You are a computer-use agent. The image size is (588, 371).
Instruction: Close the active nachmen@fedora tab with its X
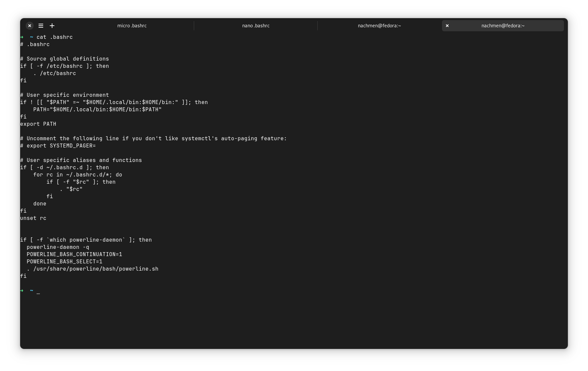click(x=447, y=26)
